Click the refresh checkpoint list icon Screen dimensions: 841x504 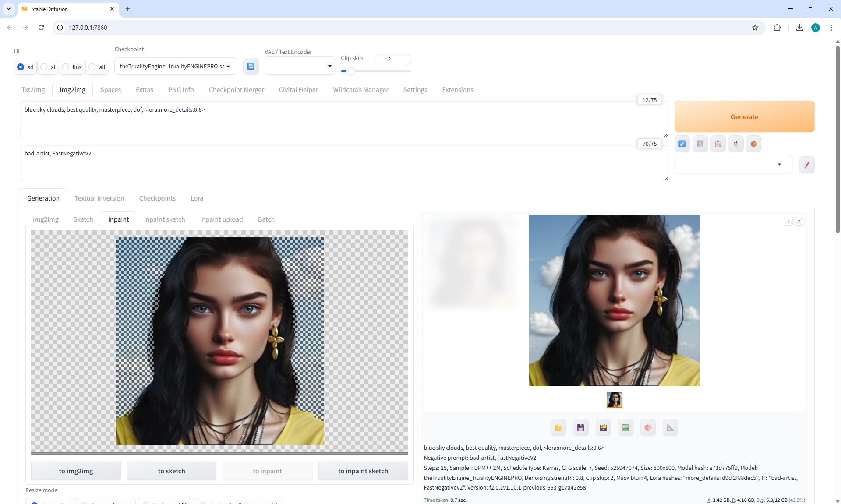(251, 66)
